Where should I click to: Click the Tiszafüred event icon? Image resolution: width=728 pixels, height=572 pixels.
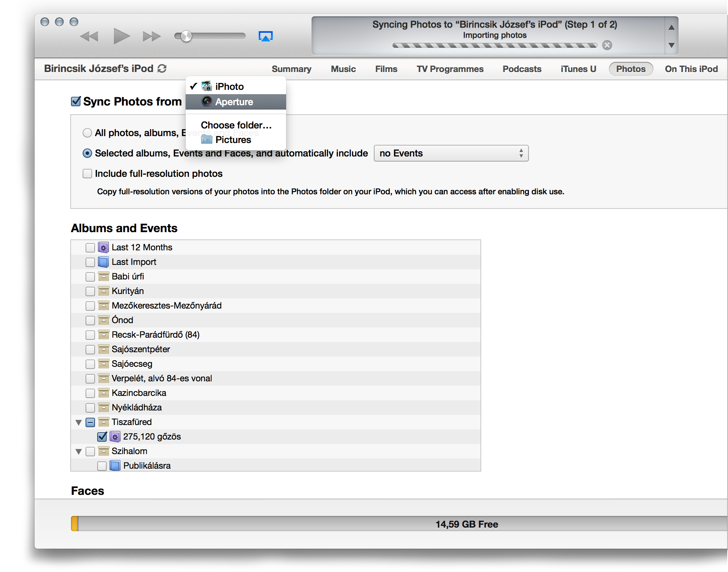103,422
